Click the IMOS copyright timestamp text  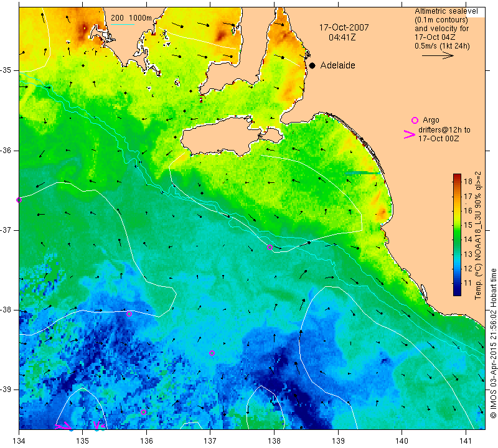493,343
